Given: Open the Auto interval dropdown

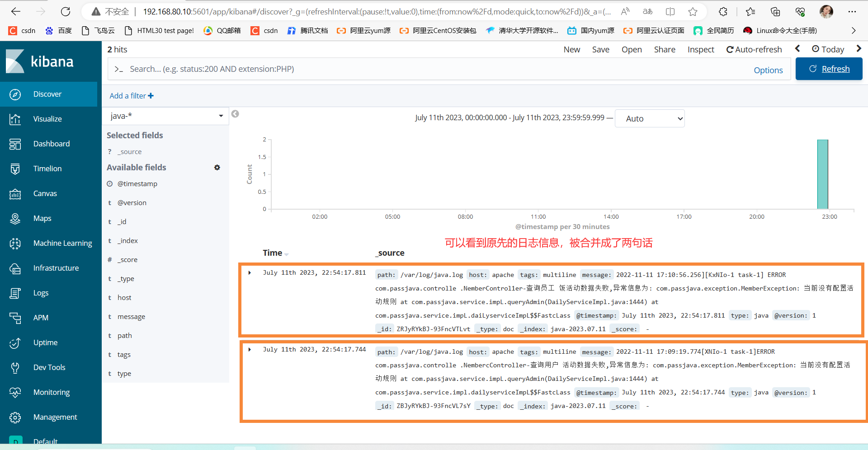Looking at the screenshot, I should point(650,118).
